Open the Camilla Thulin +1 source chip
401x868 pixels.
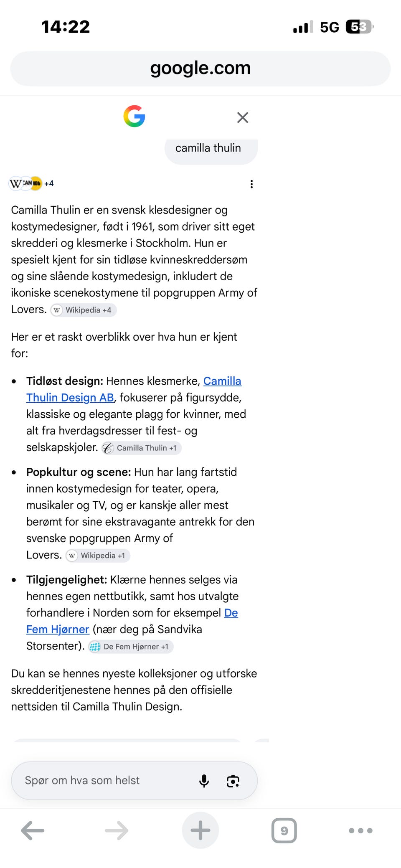(141, 448)
